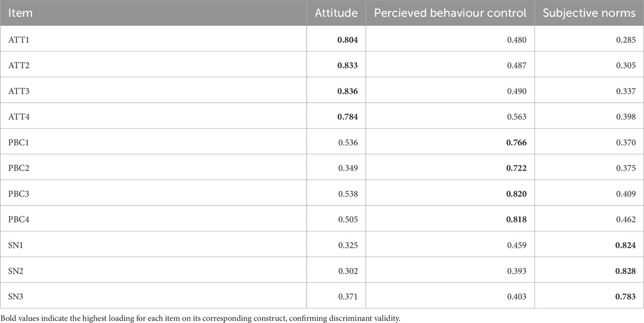Click the bold 0.828 value
This screenshot has width=644, height=323.
pos(625,271)
